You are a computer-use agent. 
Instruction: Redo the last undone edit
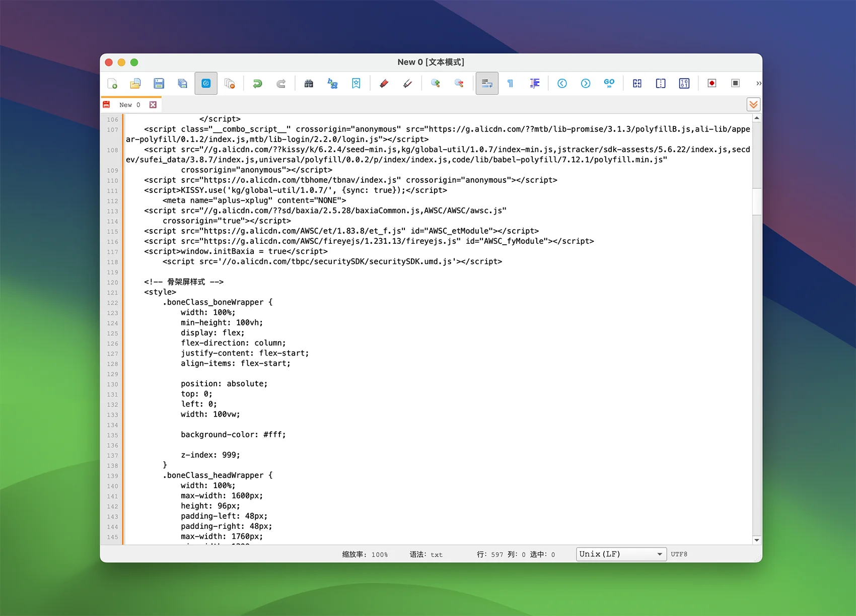coord(281,84)
